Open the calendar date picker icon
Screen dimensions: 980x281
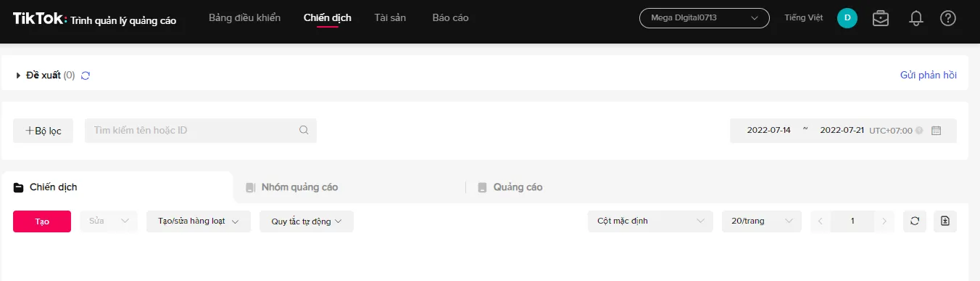[x=936, y=131]
